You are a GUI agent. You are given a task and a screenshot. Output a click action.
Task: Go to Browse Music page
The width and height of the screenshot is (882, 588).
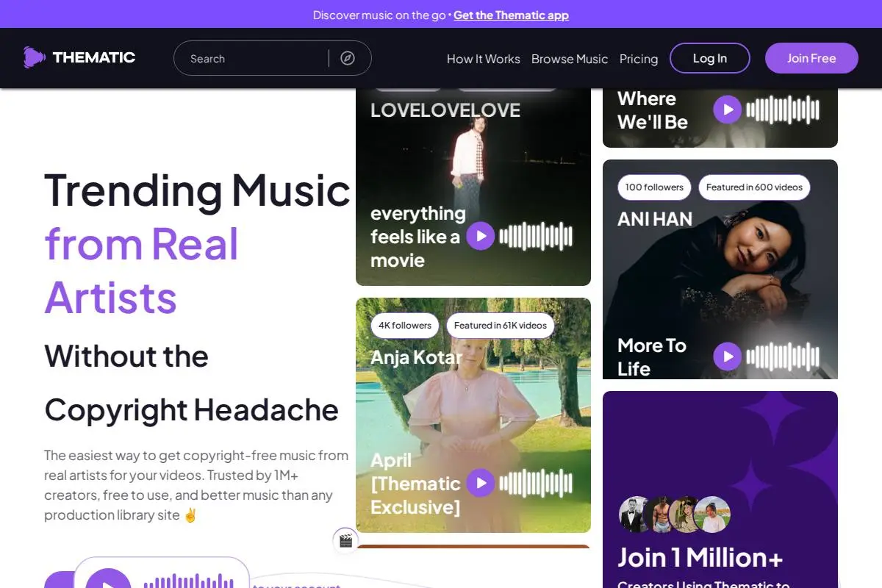pyautogui.click(x=570, y=59)
